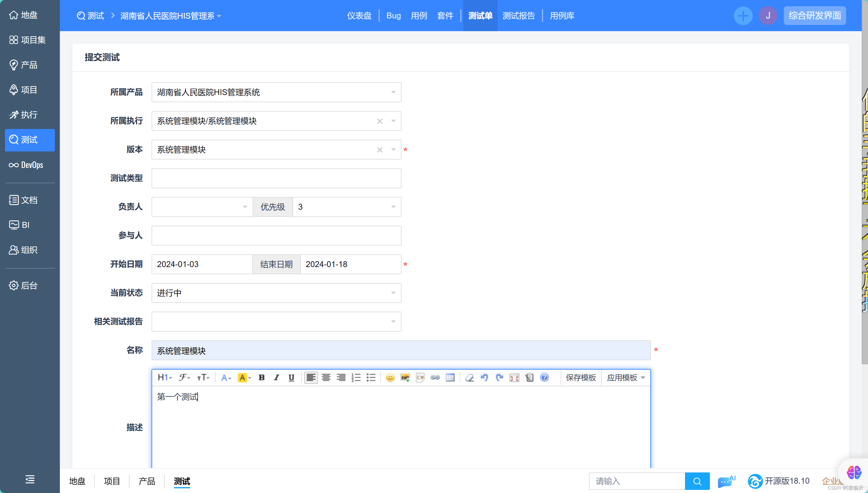Viewport: 868px width, 493px height.
Task: Click the insert table icon
Action: [x=450, y=377]
